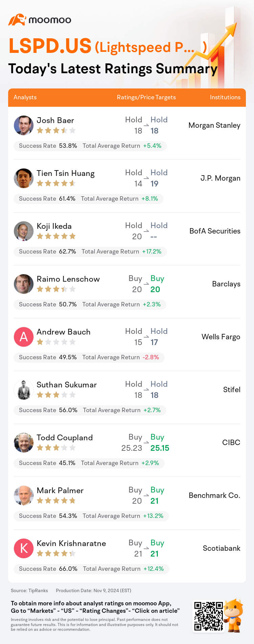Click Andrew Bauch's red letter A avatar

[24, 337]
